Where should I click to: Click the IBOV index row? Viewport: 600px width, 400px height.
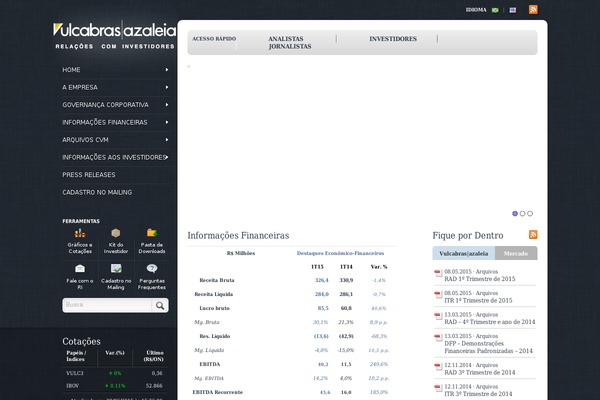tap(114, 386)
